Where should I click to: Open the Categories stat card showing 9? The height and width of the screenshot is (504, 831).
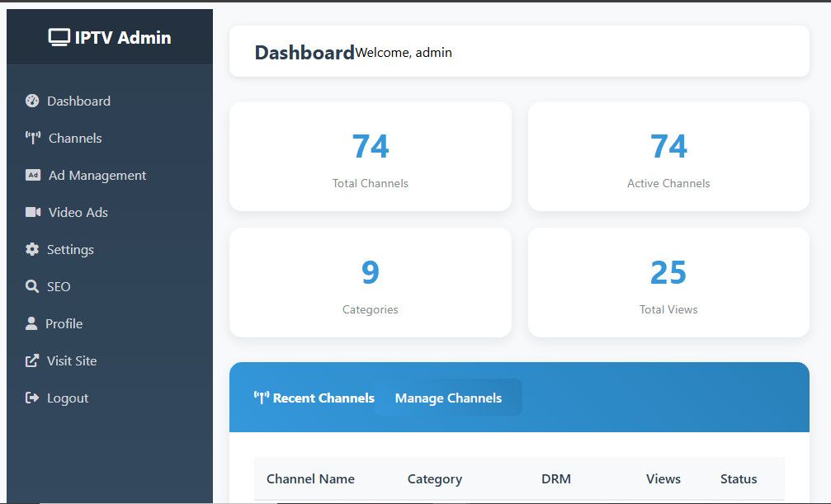(370, 283)
